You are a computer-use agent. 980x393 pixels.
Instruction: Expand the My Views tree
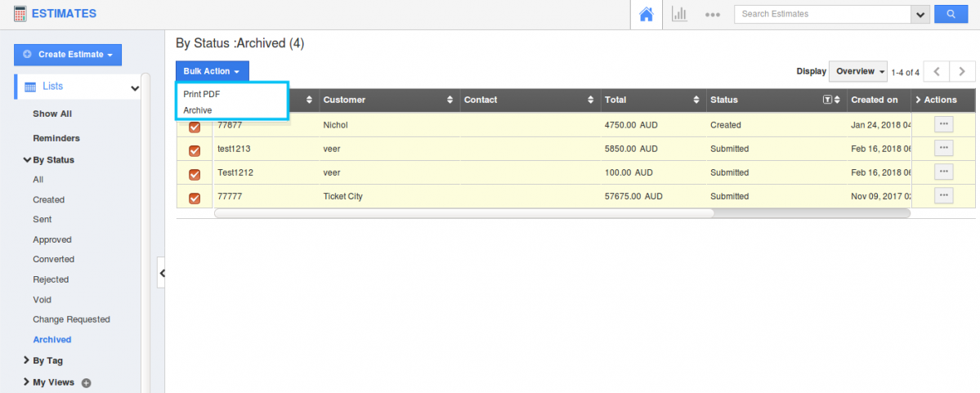27,382
